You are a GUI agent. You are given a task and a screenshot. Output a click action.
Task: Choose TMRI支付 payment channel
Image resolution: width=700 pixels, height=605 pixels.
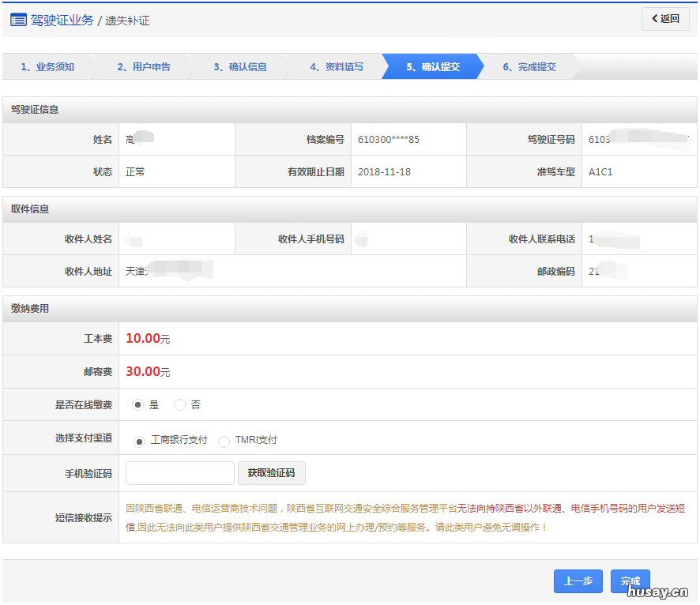(224, 442)
